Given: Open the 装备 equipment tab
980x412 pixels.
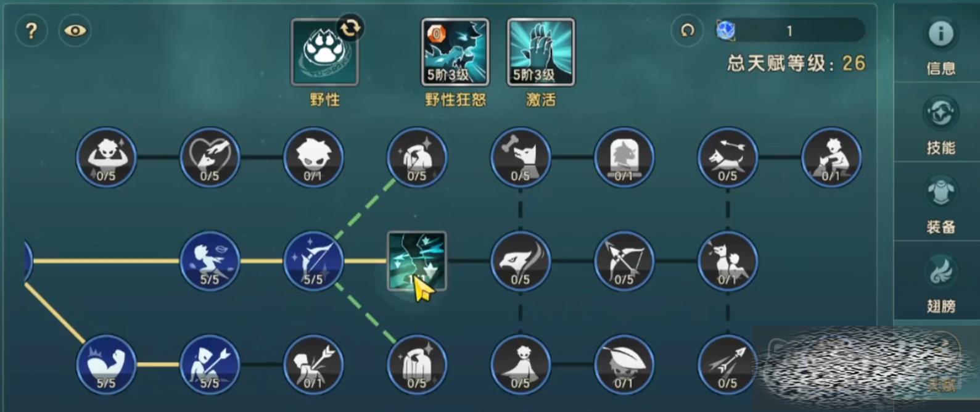Looking at the screenshot, I should [x=941, y=205].
